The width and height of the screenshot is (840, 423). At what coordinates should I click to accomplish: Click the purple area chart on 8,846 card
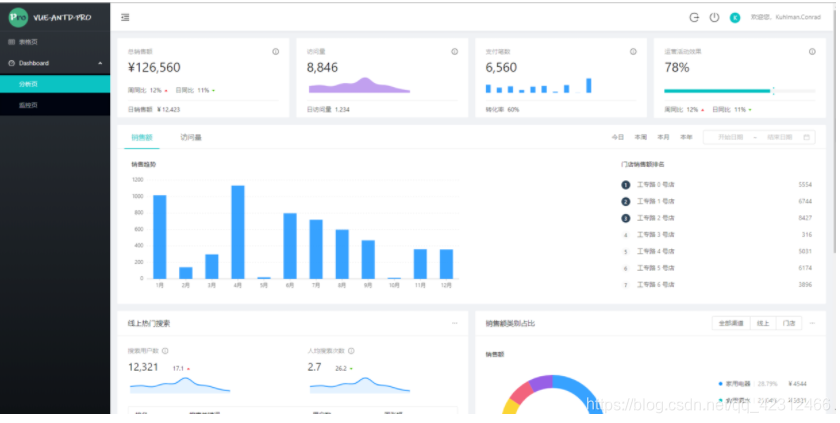coord(359,86)
